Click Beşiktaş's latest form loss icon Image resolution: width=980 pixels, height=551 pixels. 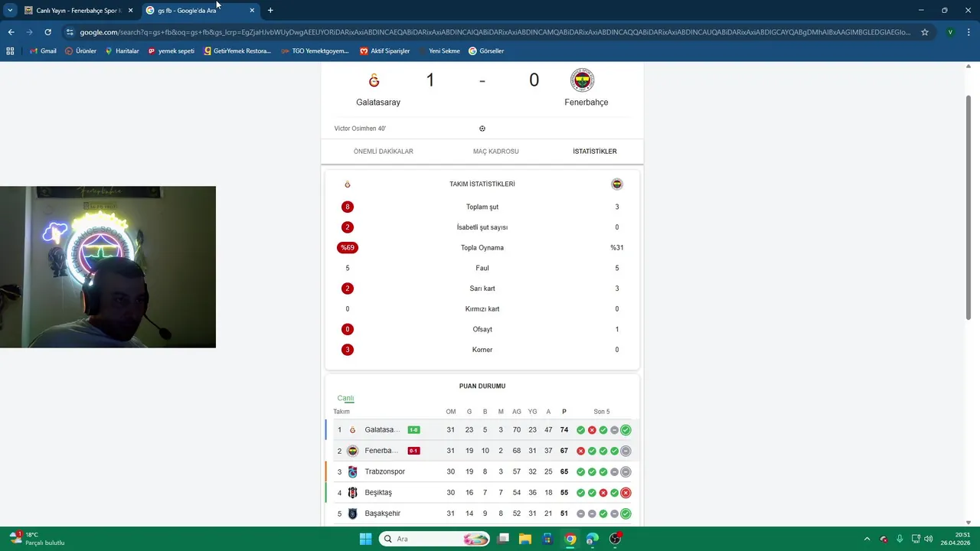[x=626, y=493]
